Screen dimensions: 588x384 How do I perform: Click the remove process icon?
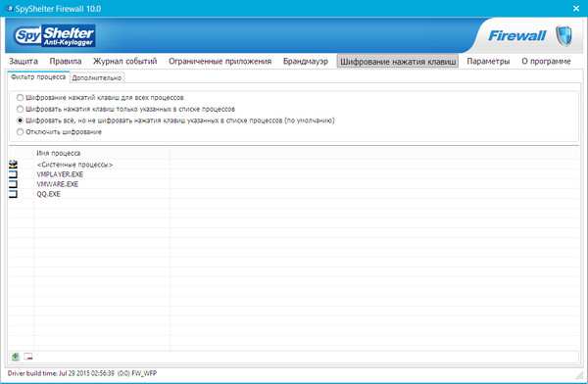pos(28,357)
